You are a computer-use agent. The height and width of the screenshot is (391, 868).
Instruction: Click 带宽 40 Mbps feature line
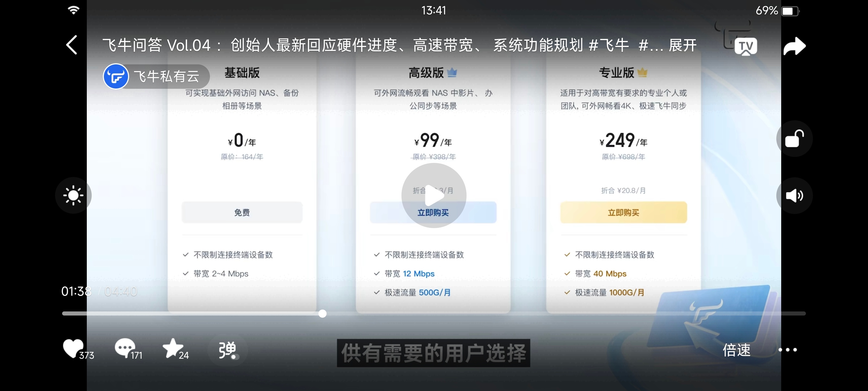click(x=601, y=274)
